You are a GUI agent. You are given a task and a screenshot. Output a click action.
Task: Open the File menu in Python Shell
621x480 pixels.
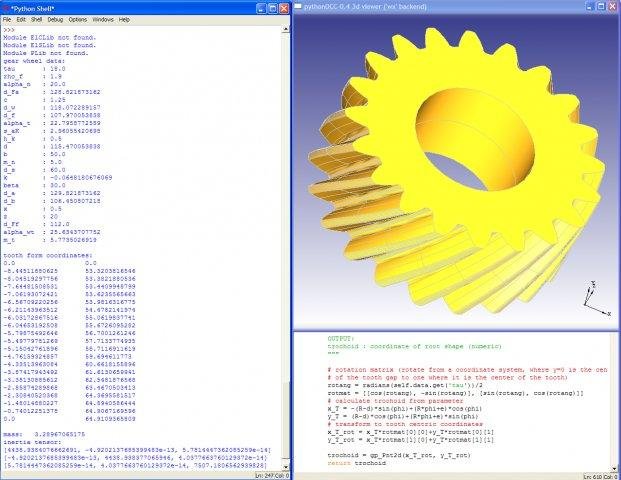pyautogui.click(x=7, y=19)
